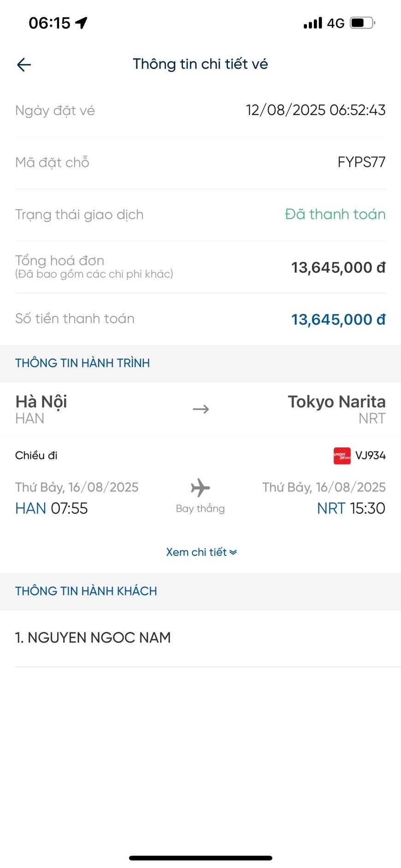Viewport: 401px width, 868px height.
Task: Tap the Tokyo Narita destination
Action: pos(336,402)
